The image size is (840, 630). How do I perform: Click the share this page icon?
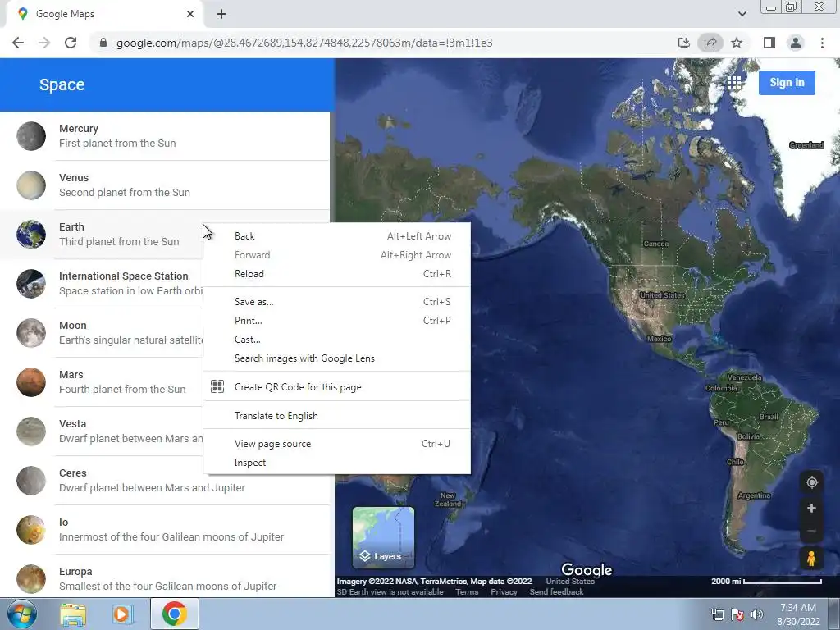coord(710,43)
